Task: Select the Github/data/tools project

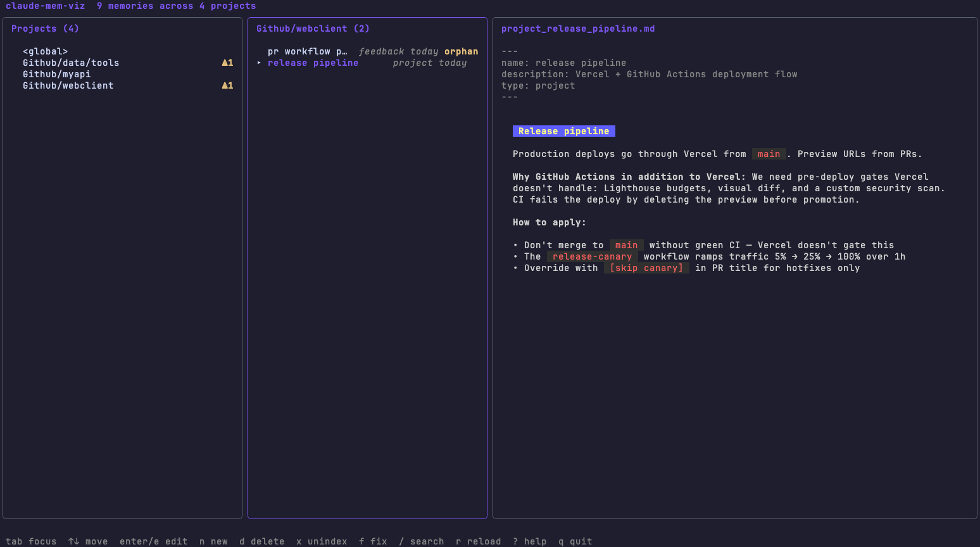Action: 122,63
